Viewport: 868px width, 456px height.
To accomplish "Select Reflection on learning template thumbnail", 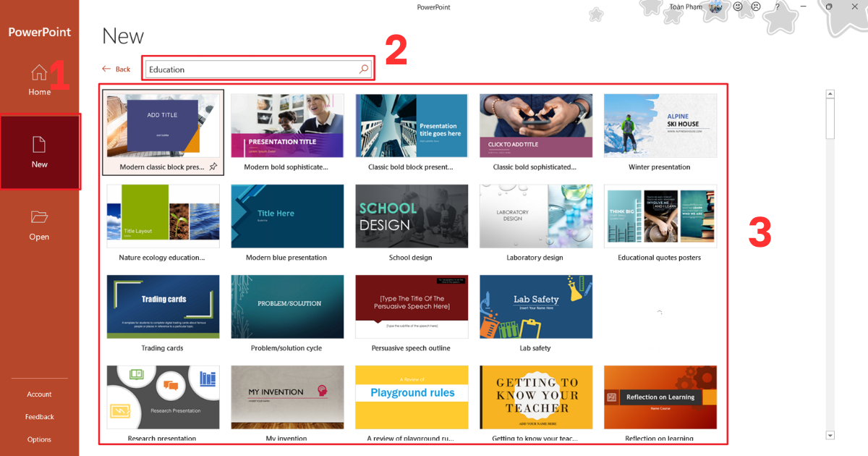I will (660, 397).
